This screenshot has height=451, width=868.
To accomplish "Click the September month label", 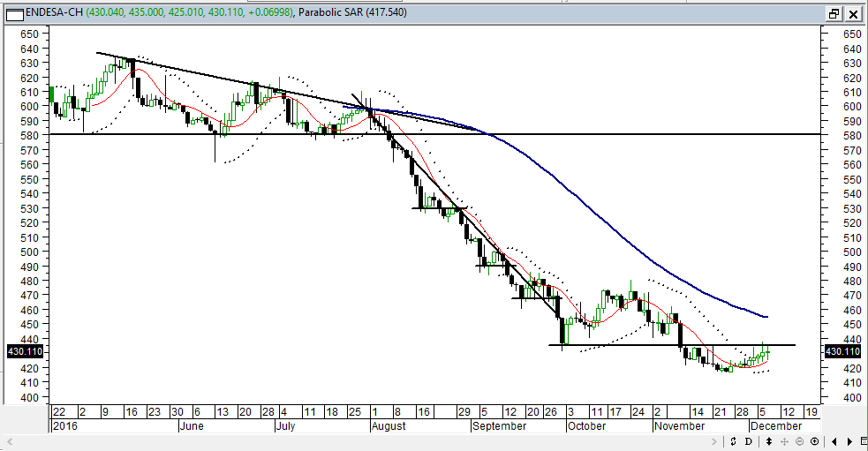I will [499, 426].
